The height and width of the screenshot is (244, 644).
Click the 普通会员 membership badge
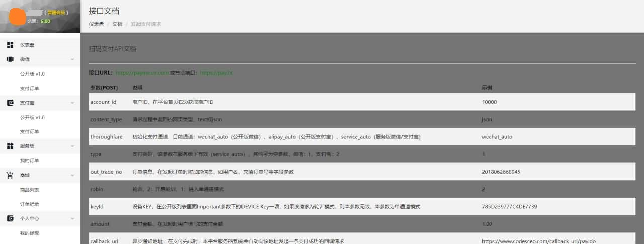point(57,12)
